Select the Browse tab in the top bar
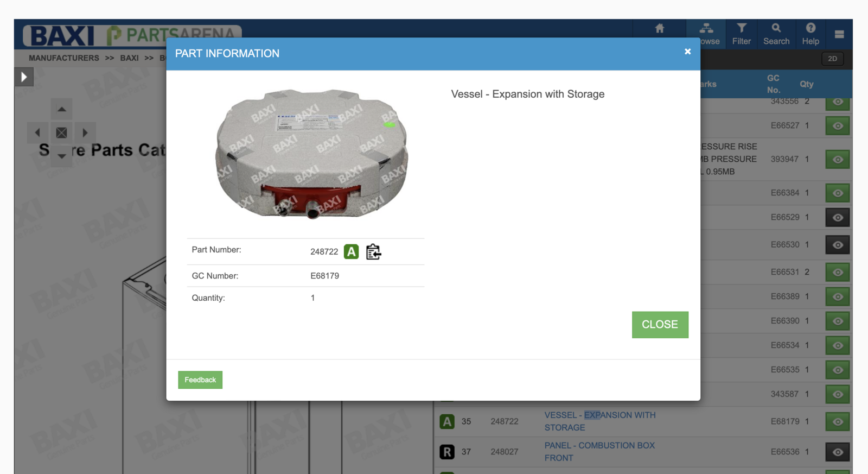This screenshot has height=474, width=868. pos(707,34)
